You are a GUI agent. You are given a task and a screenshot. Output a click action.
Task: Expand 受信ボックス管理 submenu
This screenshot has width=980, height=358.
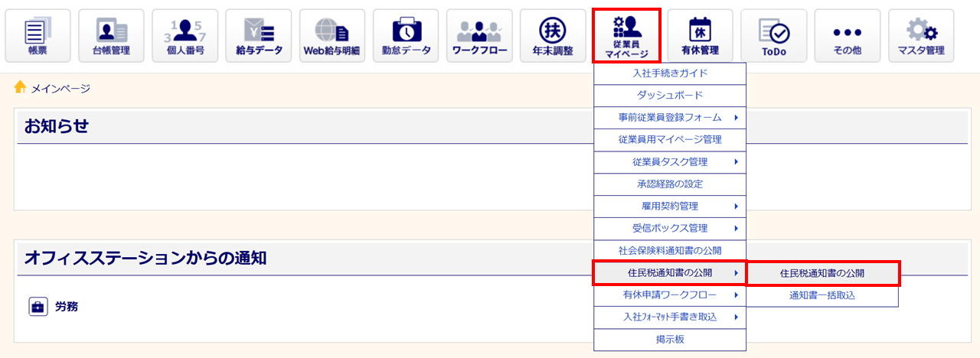point(670,229)
